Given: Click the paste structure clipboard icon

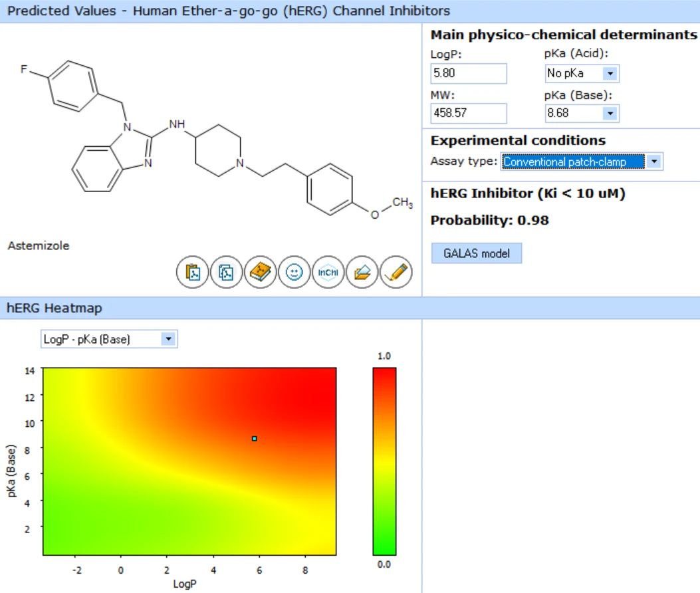Looking at the screenshot, I should (x=192, y=272).
